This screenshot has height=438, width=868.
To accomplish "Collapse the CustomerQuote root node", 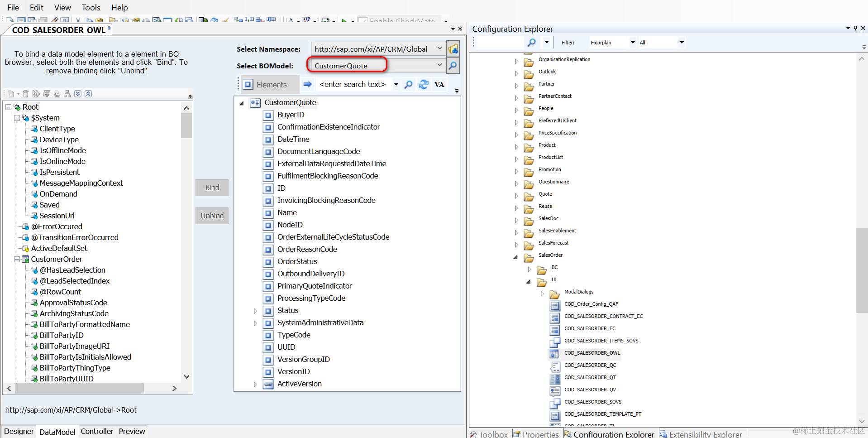I will coord(242,103).
